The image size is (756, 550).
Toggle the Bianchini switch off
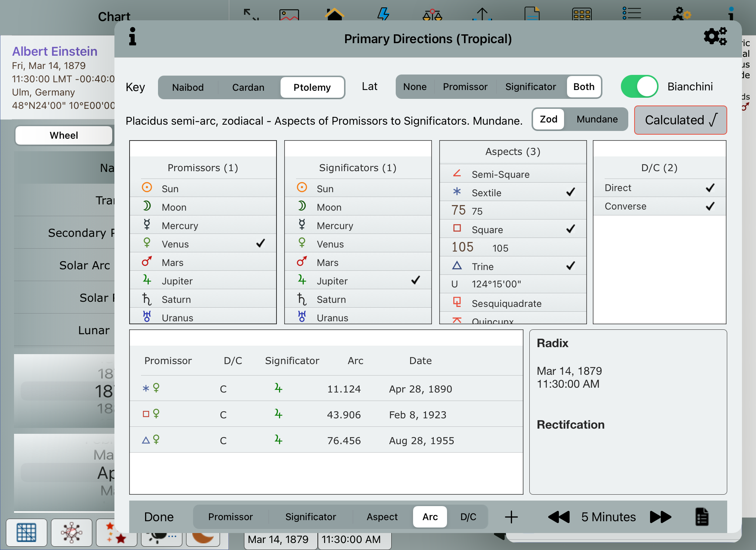pos(639,87)
